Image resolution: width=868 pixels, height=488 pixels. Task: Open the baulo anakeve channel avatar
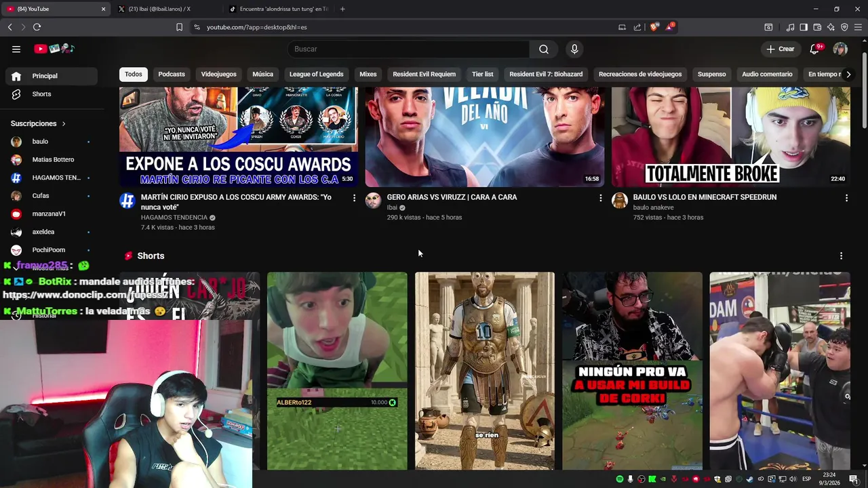pyautogui.click(x=620, y=201)
